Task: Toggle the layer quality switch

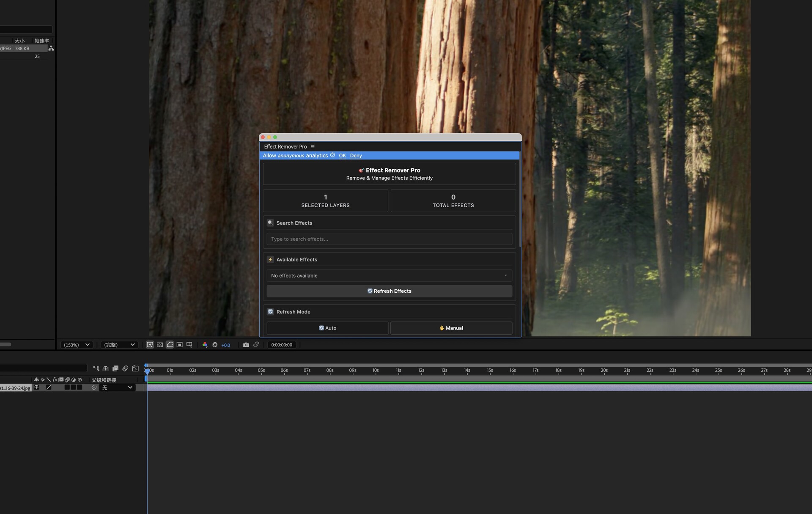Action: pyautogui.click(x=49, y=388)
